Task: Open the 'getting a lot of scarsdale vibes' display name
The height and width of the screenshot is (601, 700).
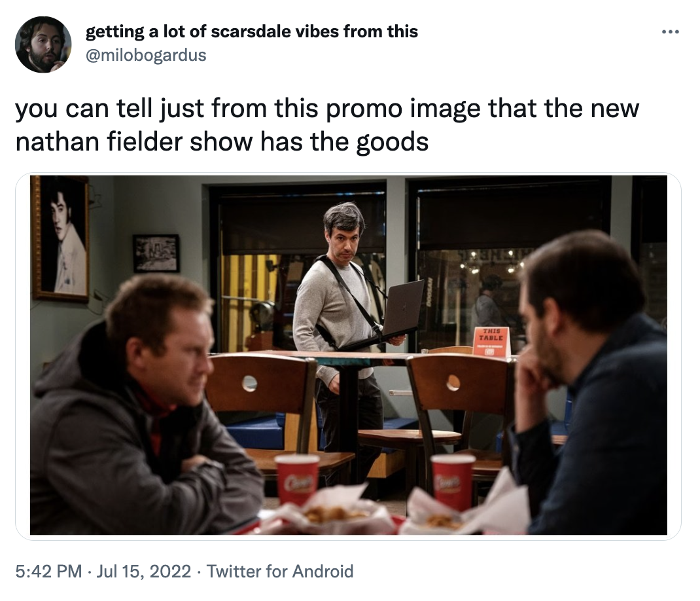Action: [251, 31]
